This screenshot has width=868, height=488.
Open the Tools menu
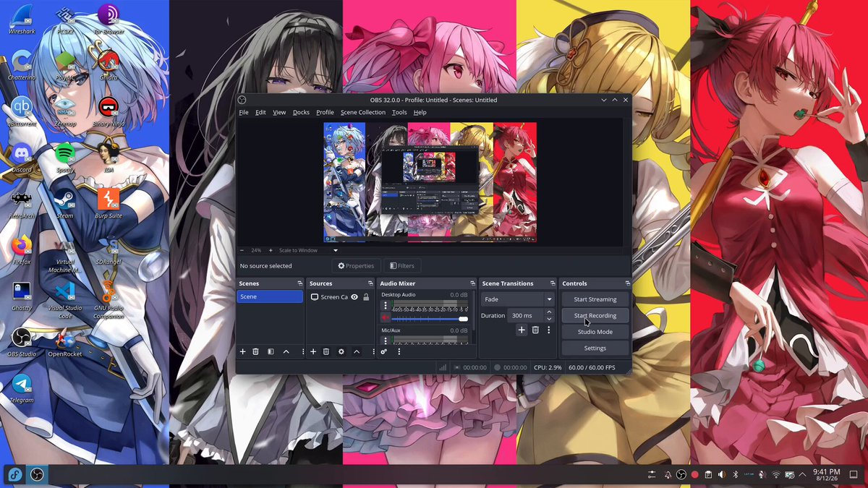click(399, 112)
